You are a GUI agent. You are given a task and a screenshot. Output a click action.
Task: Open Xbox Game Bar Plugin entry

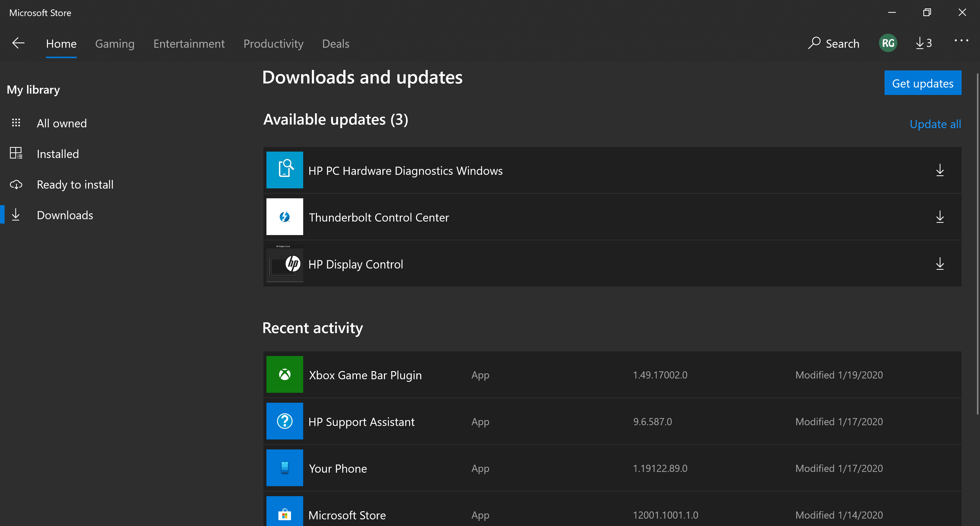[x=612, y=375]
